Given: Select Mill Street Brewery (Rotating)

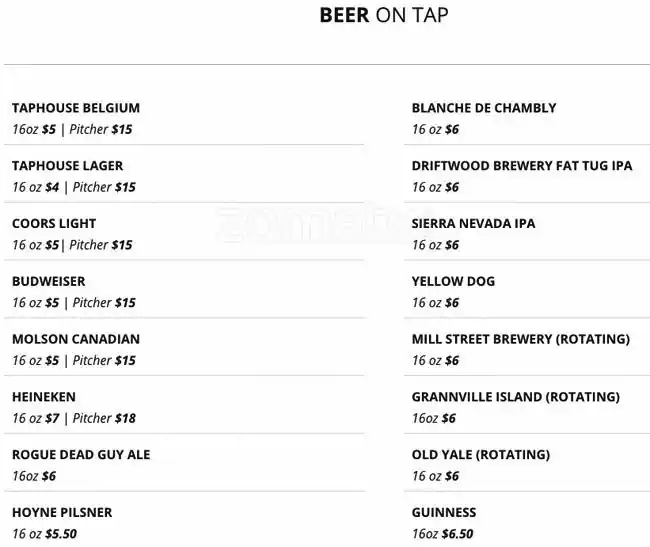Looking at the screenshot, I should click(x=521, y=339).
